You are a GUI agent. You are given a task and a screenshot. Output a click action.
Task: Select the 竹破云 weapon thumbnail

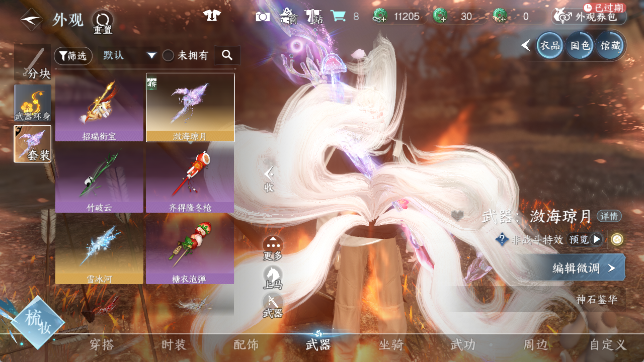99,178
